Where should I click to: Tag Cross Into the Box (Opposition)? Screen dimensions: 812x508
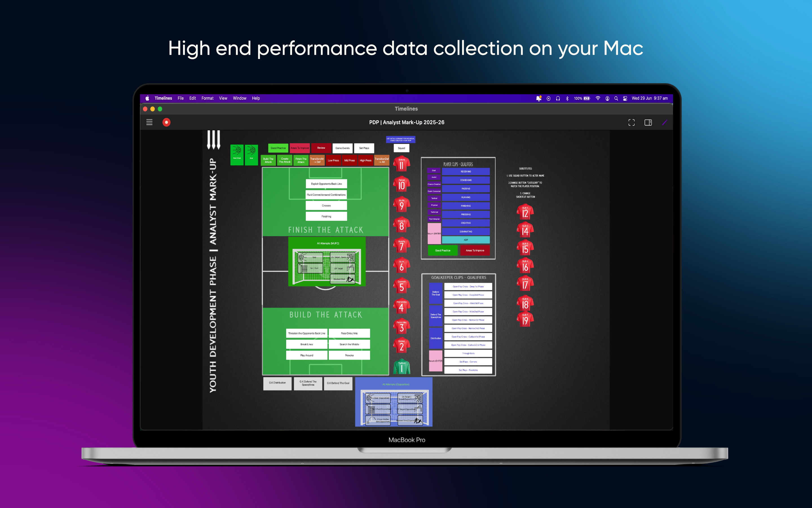pos(378,420)
